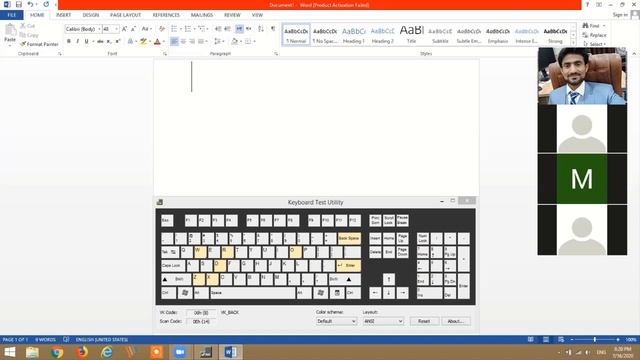Image resolution: width=640 pixels, height=360 pixels.
Task: Click the Save icon in the title bar
Action: coord(18,4)
